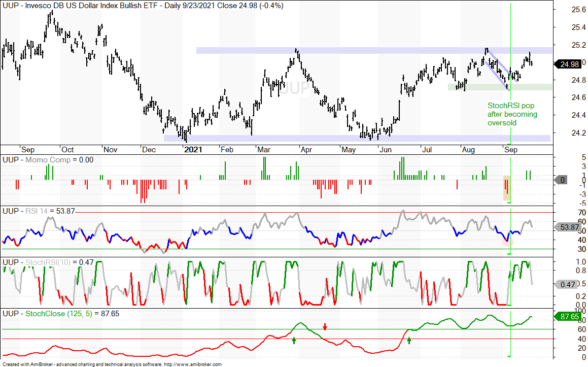This screenshot has width=588, height=367.
Task: Click the UUP Invesco DB chart title
Action: [x=143, y=6]
